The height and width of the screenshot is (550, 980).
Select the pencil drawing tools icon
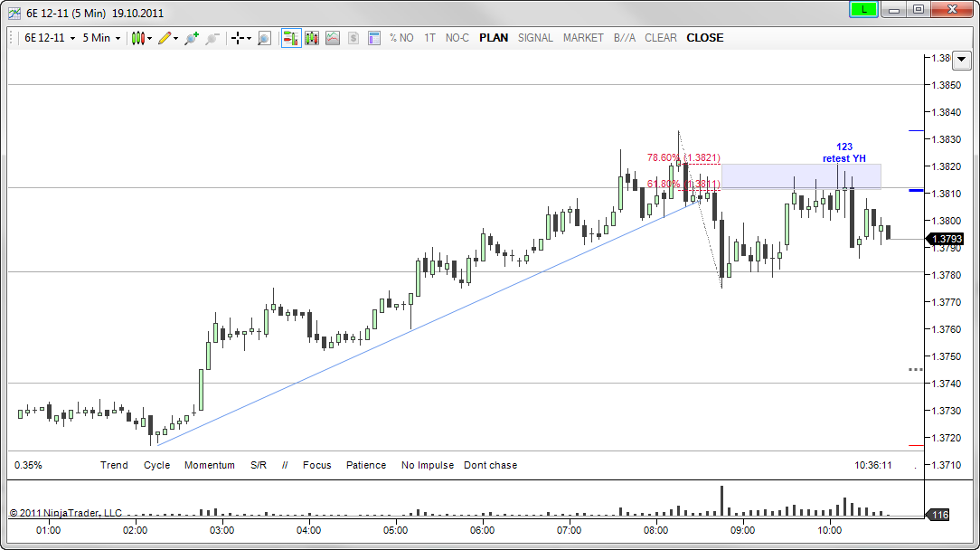165,38
